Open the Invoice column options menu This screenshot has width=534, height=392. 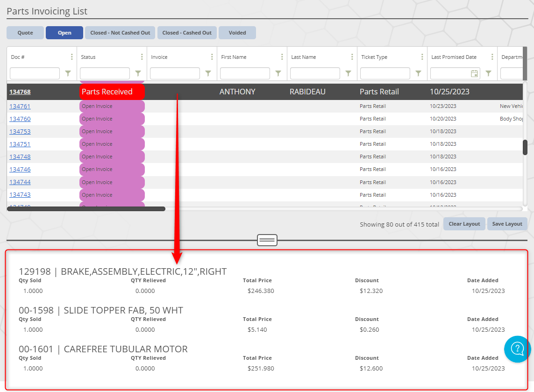212,57
